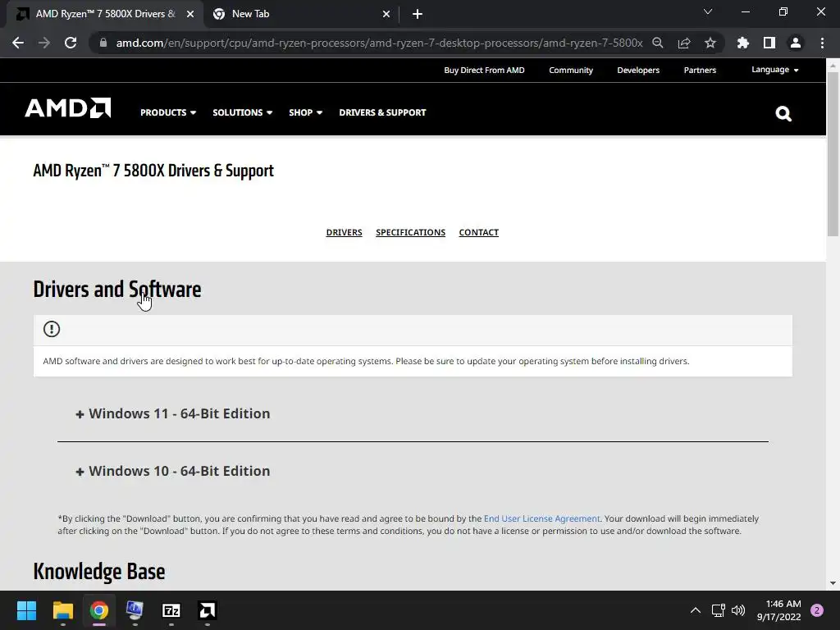
Task: Open the End User License Agreement link
Action: click(541, 518)
